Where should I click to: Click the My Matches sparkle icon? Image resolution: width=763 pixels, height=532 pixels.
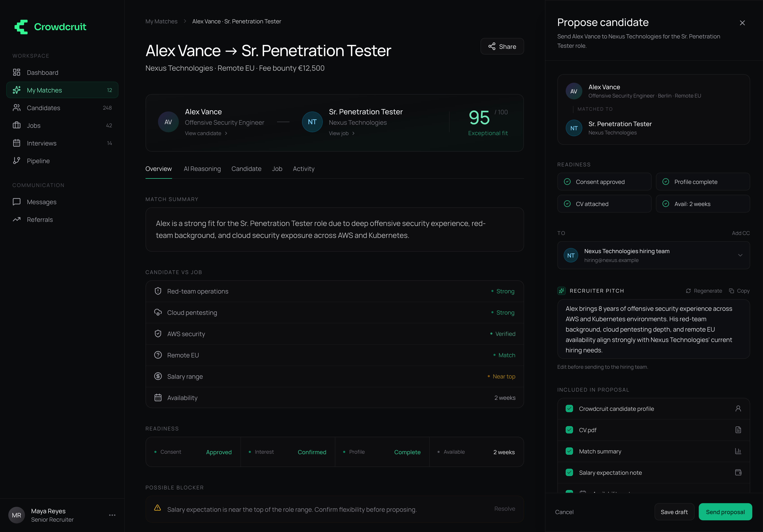17,90
